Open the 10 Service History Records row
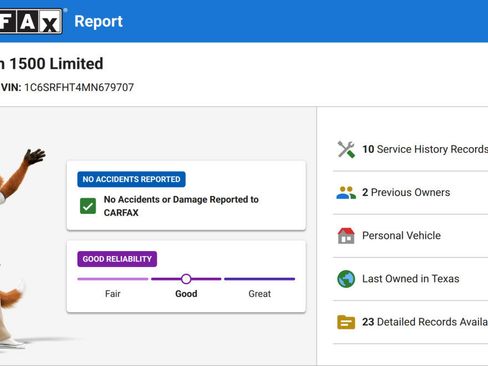This screenshot has height=366, width=488. [x=411, y=149]
